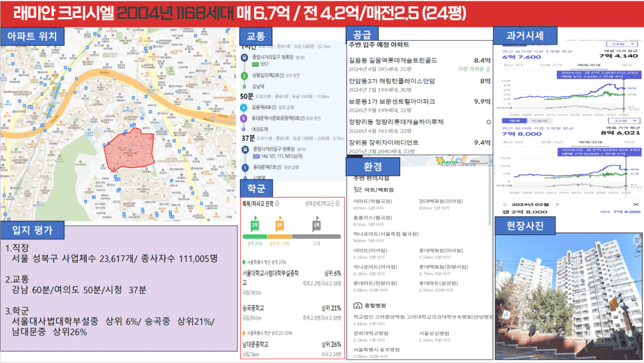Click the 숭곡중학교 school entry
644x363 pixels.
point(292,313)
